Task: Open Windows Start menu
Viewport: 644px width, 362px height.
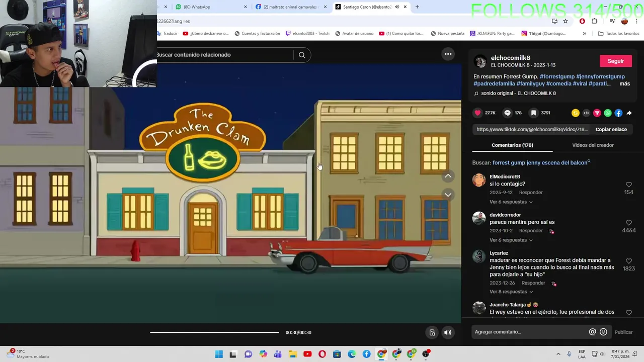Action: (219, 354)
